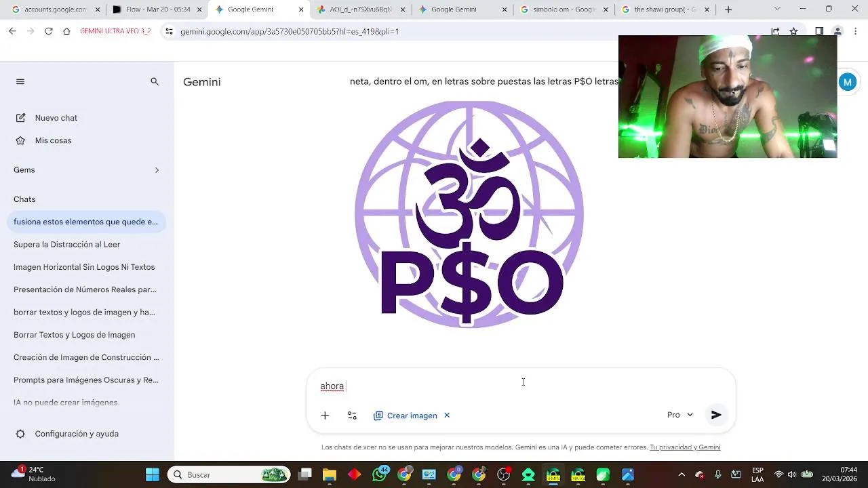The height and width of the screenshot is (488, 868).
Task: Click the generated P$O om logo image
Action: (469, 214)
